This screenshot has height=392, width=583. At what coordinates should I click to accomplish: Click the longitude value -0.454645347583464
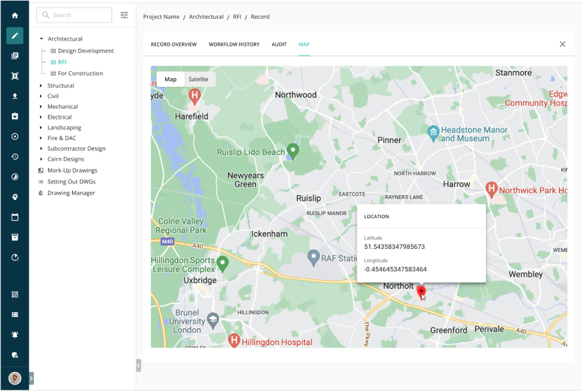[395, 269]
